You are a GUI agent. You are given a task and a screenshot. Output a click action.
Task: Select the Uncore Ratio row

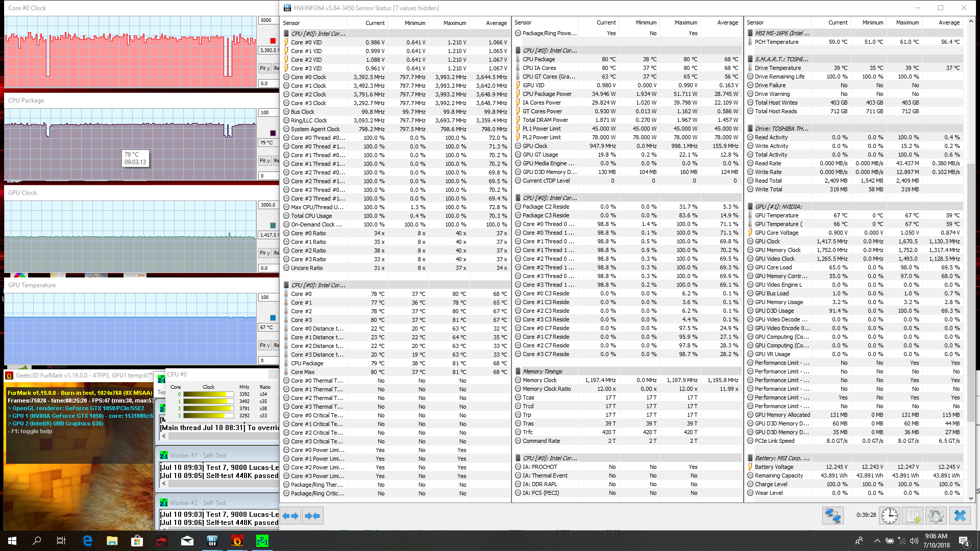(x=396, y=268)
